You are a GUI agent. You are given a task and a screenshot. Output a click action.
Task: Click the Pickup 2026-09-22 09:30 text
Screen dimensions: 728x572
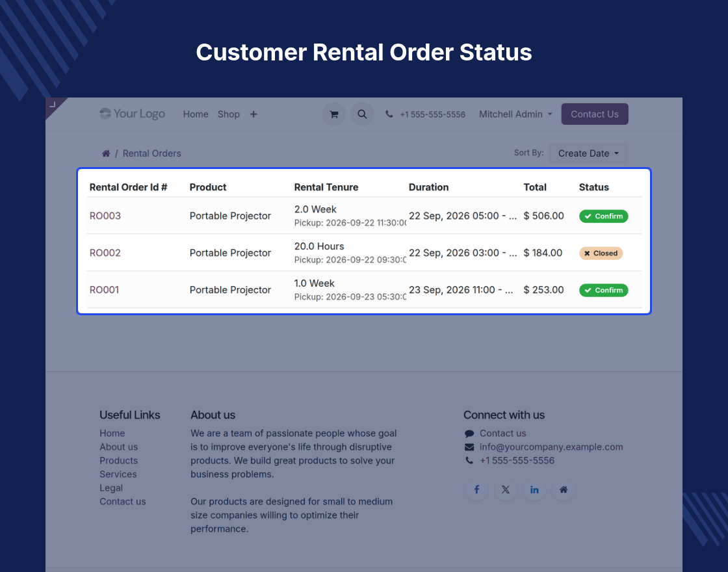(x=350, y=260)
